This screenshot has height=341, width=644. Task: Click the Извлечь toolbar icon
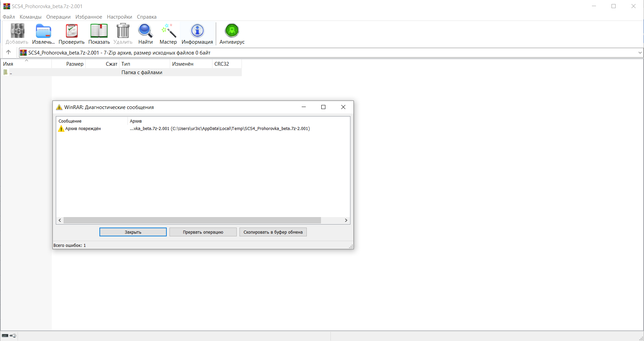tap(43, 31)
